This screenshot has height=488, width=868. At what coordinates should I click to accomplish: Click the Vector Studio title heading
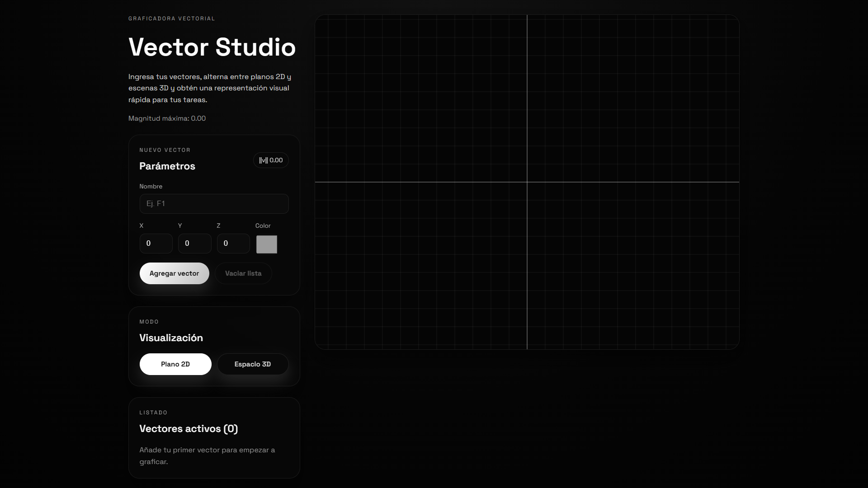point(212,47)
